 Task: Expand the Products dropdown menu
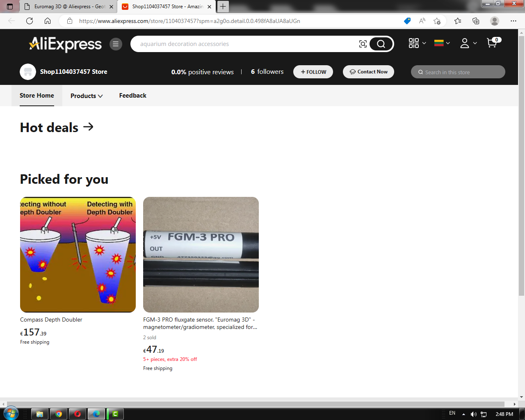coord(87,96)
